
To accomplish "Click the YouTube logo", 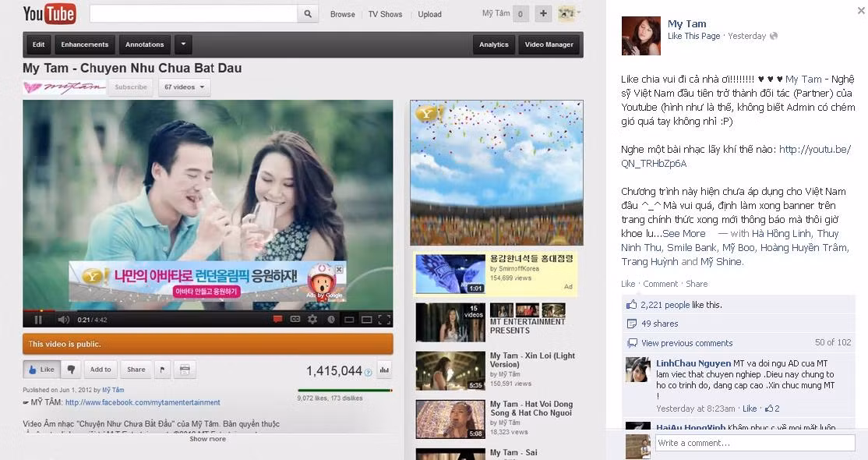I will click(x=49, y=14).
